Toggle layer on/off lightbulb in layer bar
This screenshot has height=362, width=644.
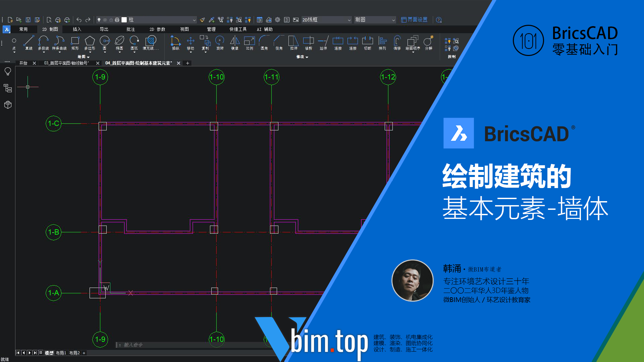click(x=99, y=20)
